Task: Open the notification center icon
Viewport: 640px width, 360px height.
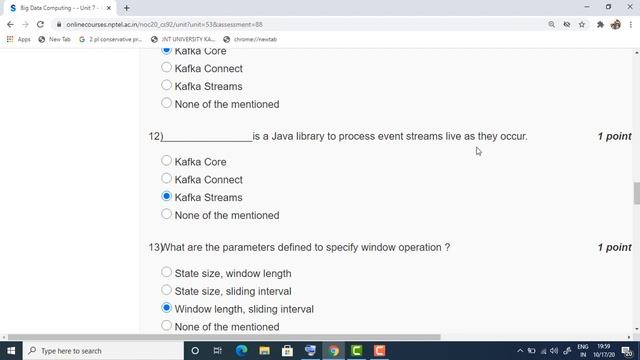Action: [627, 351]
